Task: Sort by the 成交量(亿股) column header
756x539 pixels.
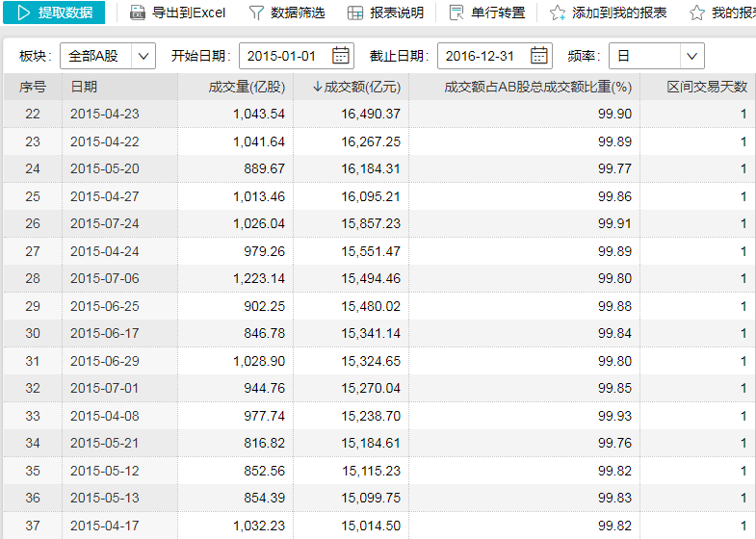Action: point(235,87)
